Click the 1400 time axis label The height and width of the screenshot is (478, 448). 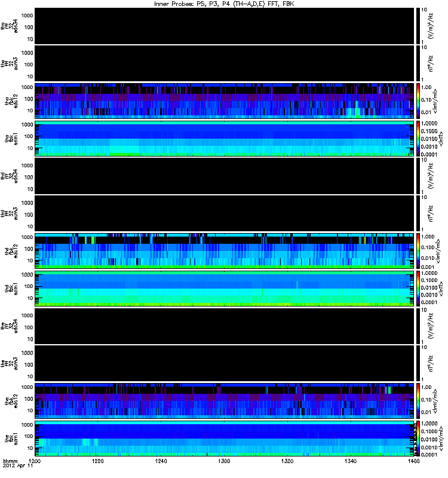coord(413,461)
